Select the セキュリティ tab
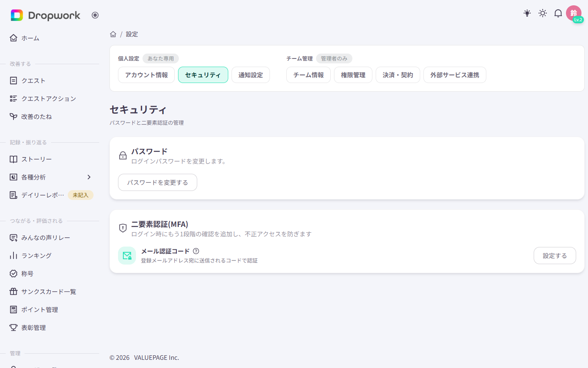The height and width of the screenshot is (368, 588). pyautogui.click(x=203, y=75)
